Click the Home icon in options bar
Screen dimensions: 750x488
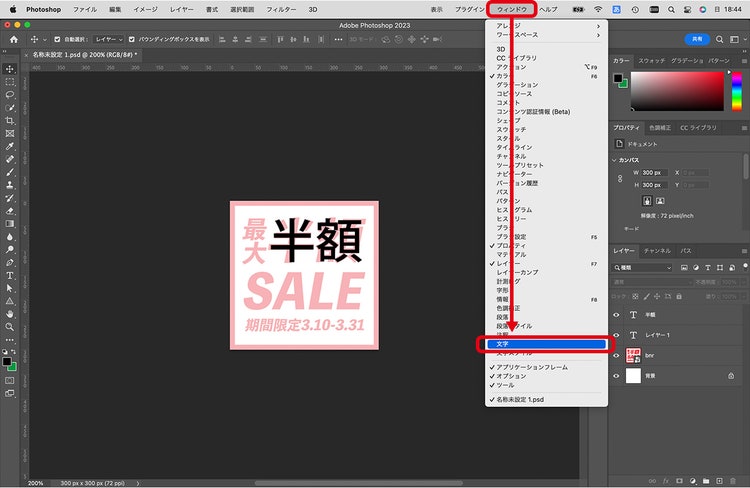point(14,39)
